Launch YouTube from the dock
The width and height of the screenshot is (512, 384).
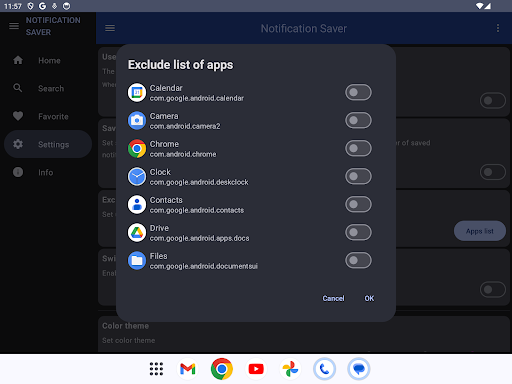pos(256,369)
